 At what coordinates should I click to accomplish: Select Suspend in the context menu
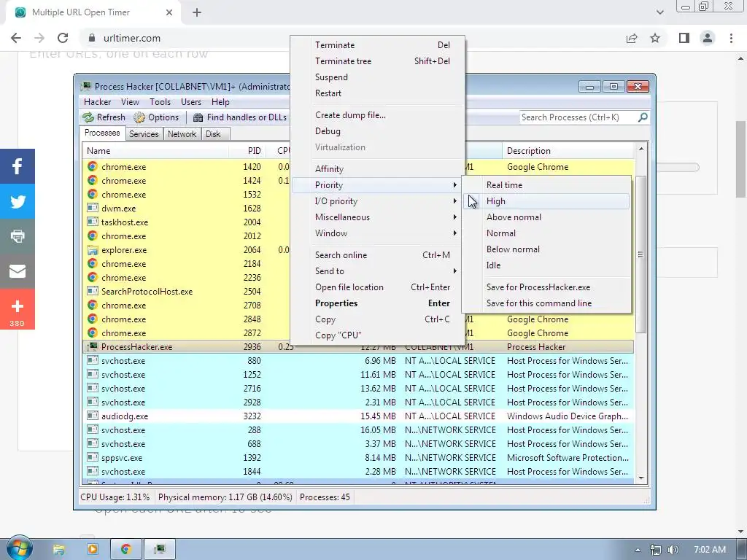378,77
